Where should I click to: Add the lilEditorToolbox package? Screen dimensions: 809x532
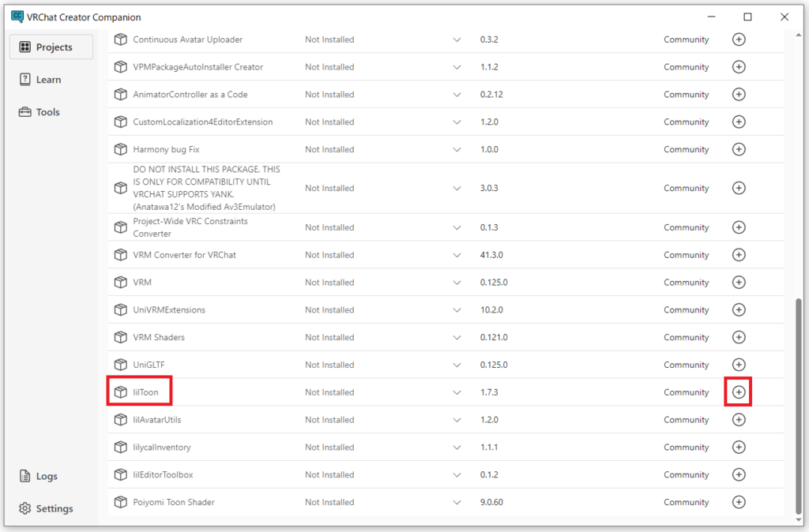click(x=739, y=474)
